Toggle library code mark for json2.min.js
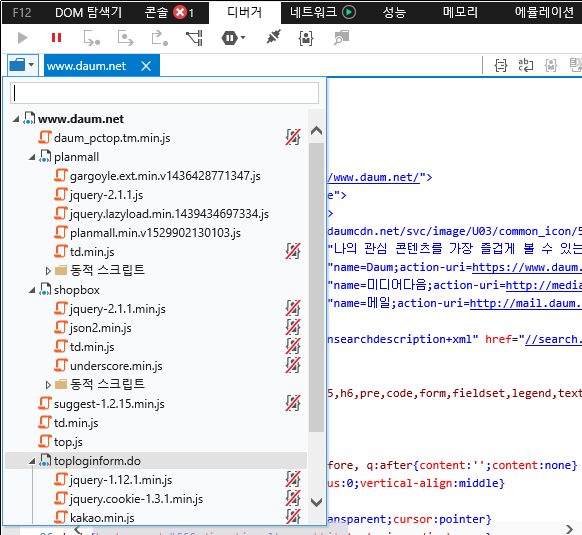Screen dimensions: 582x535 [293, 327]
